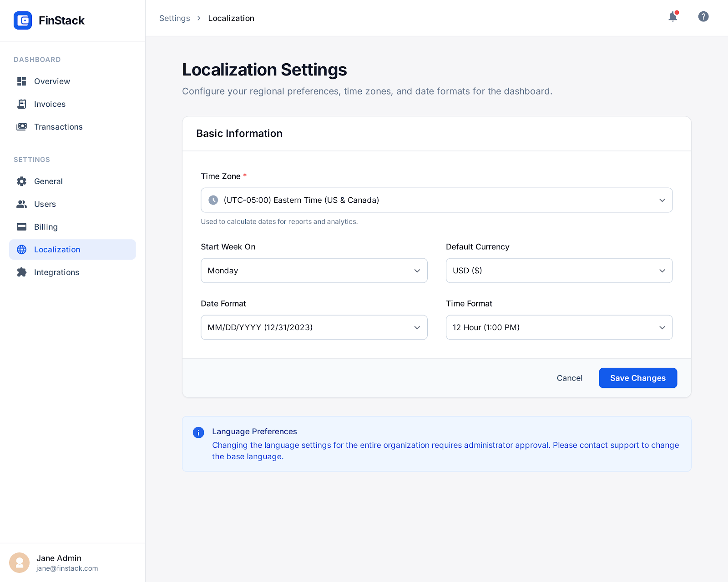Click the Transactions cash icon
The image size is (728, 582).
pos(21,127)
